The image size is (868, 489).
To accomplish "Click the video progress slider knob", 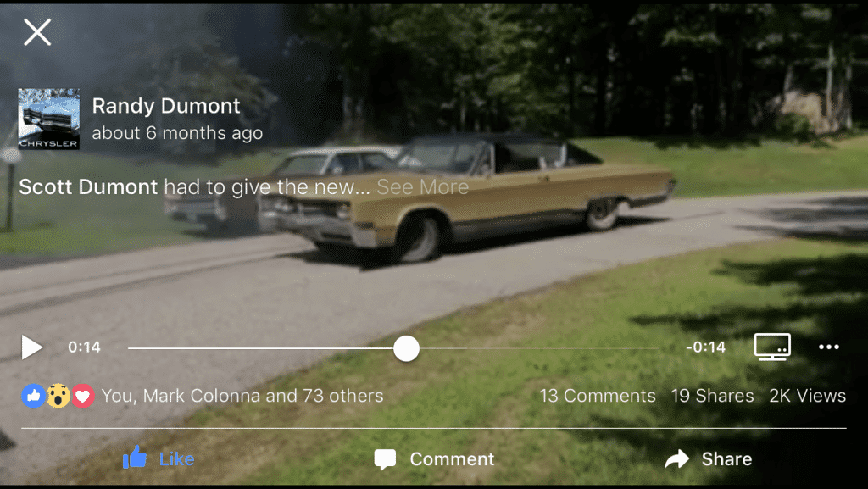I will pyautogui.click(x=406, y=348).
